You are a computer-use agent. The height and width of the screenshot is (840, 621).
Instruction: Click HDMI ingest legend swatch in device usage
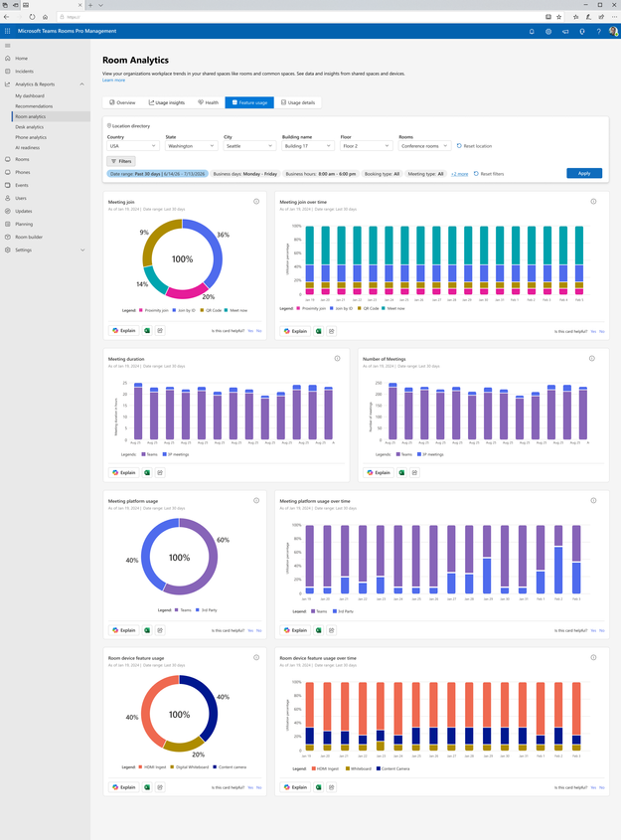tap(140, 766)
